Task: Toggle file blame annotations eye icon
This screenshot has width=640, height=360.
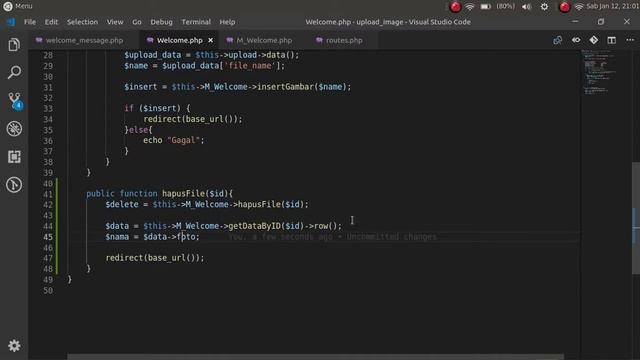Action: click(576, 40)
